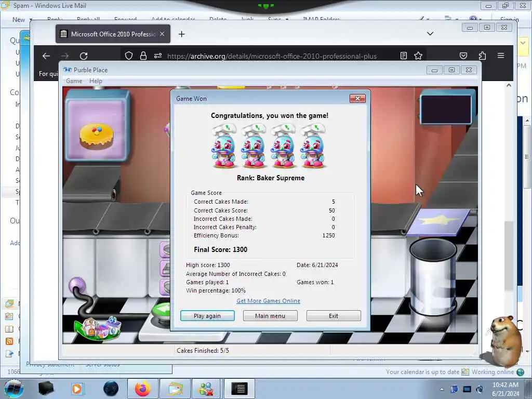
Task: Click the Exit button in dialog
Action: pyautogui.click(x=334, y=316)
